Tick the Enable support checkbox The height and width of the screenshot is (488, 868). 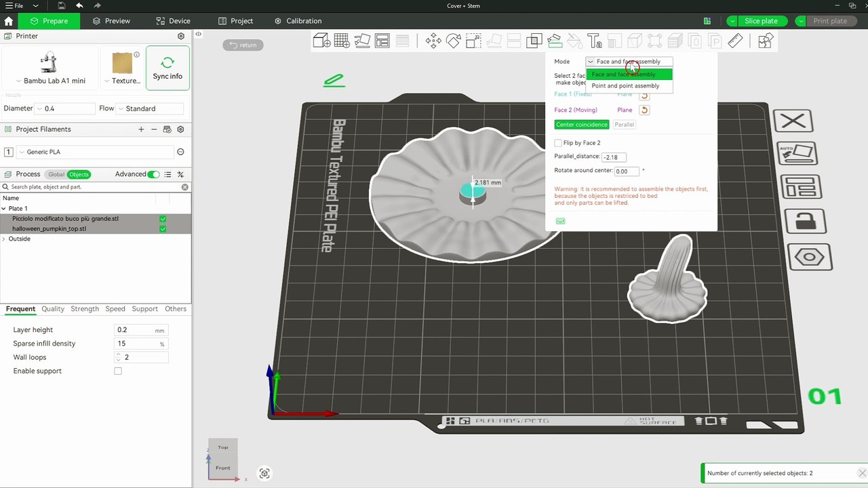[x=118, y=371]
